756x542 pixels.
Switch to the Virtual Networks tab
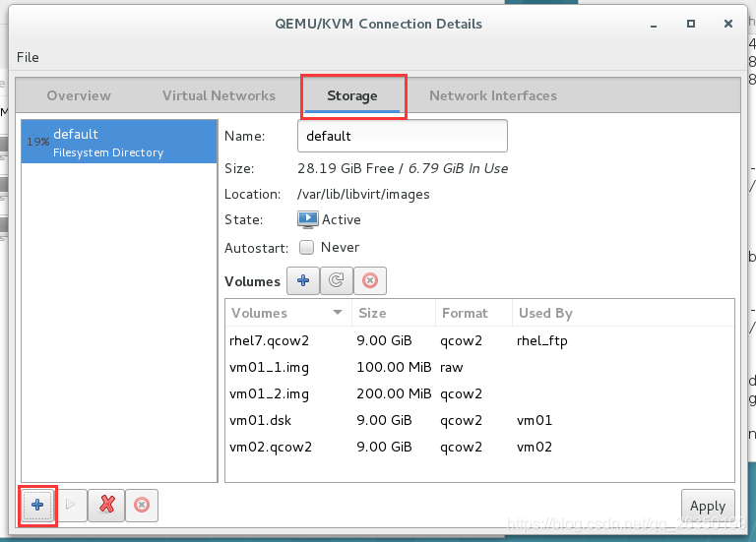click(x=219, y=95)
